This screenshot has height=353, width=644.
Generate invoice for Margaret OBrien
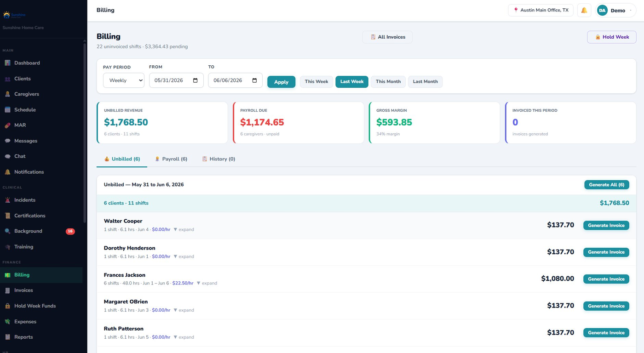tap(606, 306)
